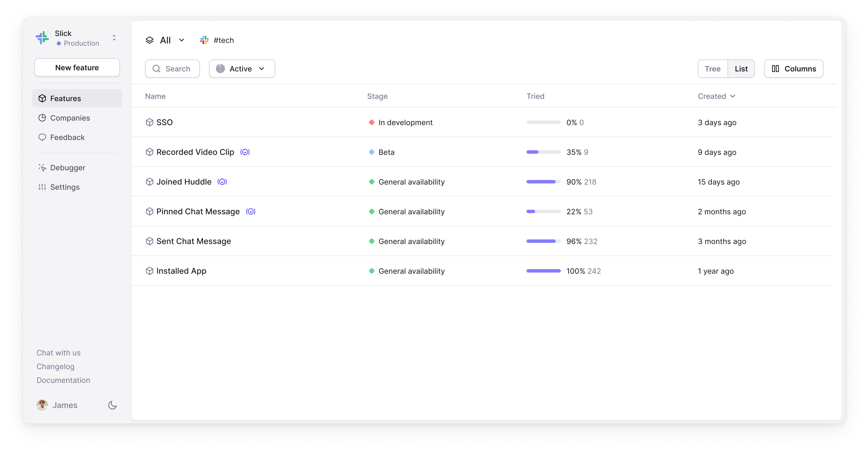
Task: Switch to the List view
Action: coord(741,69)
